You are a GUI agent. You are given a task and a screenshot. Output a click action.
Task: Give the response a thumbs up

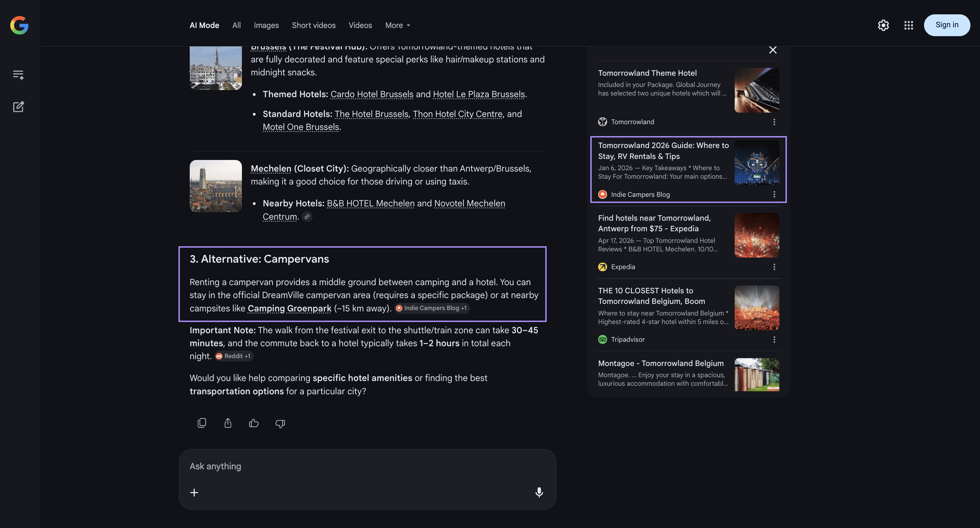[x=254, y=423]
